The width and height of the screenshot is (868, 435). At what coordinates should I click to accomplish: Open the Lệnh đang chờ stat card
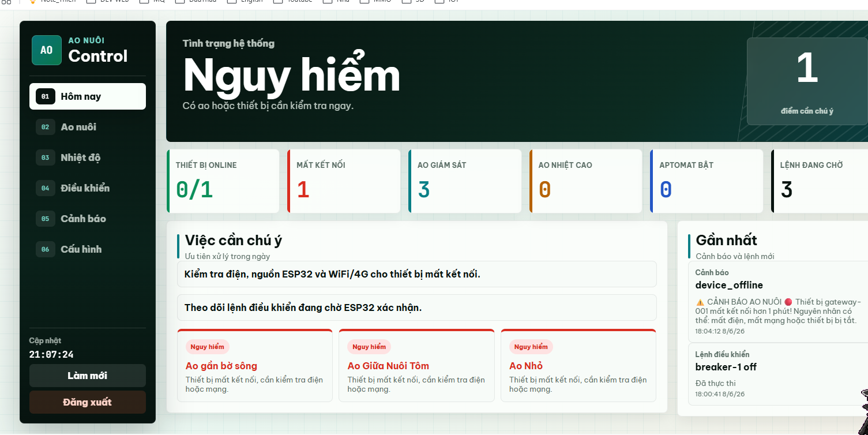point(820,181)
